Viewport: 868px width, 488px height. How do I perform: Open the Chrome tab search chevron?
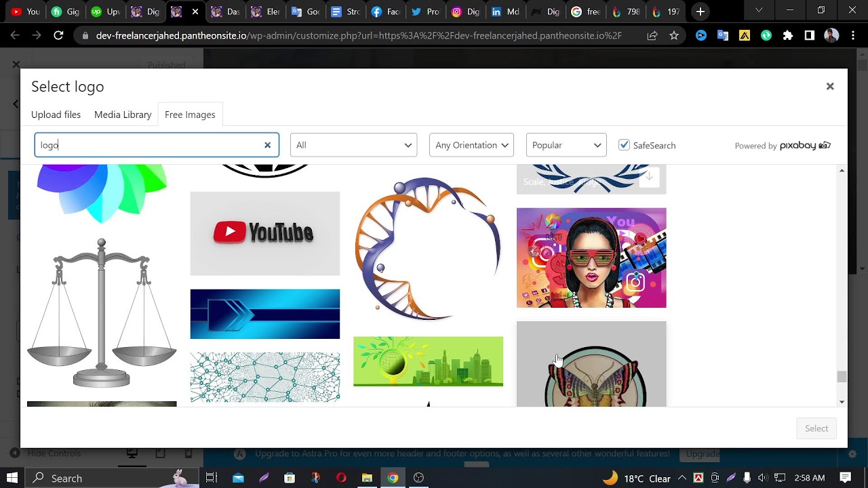click(x=759, y=10)
